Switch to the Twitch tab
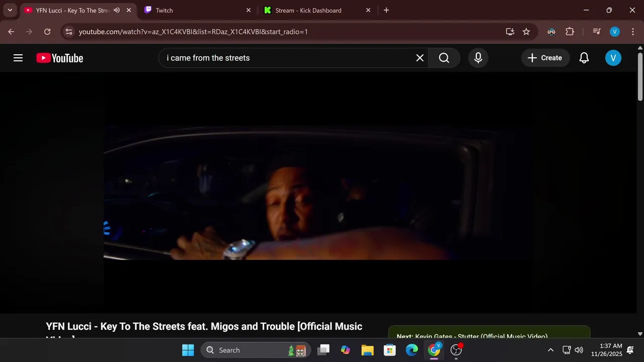The image size is (644, 362). pos(196,10)
